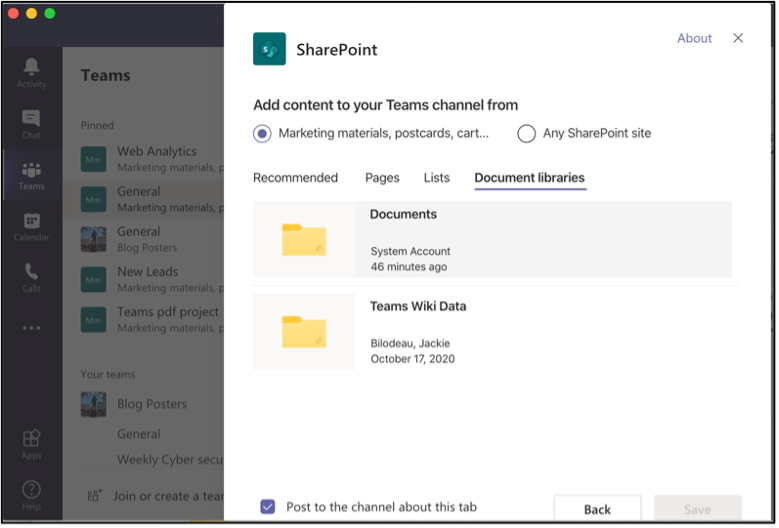
Task: Click the Teams Wiki Data folder icon
Action: point(304,332)
